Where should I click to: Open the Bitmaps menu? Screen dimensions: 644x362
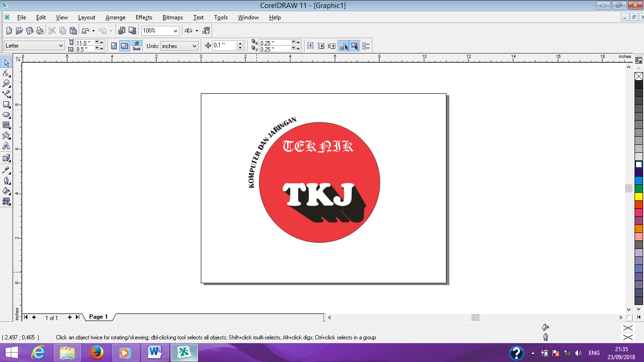172,17
